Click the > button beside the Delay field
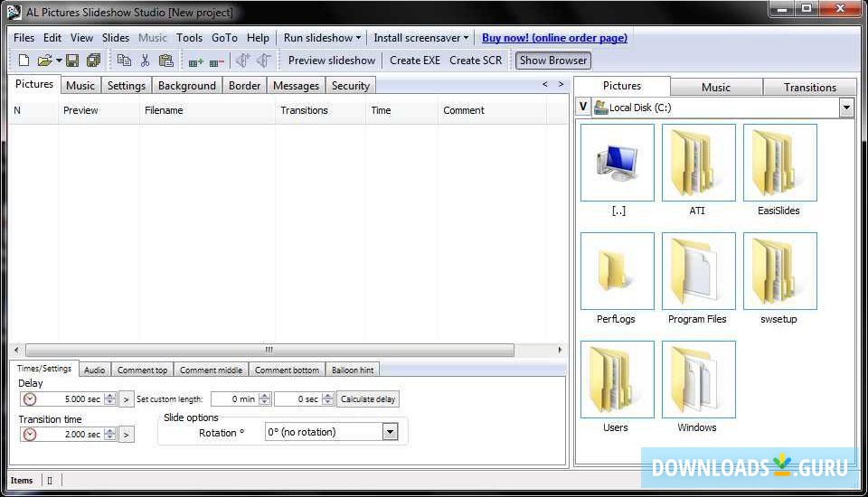The image size is (868, 497). 127,399
